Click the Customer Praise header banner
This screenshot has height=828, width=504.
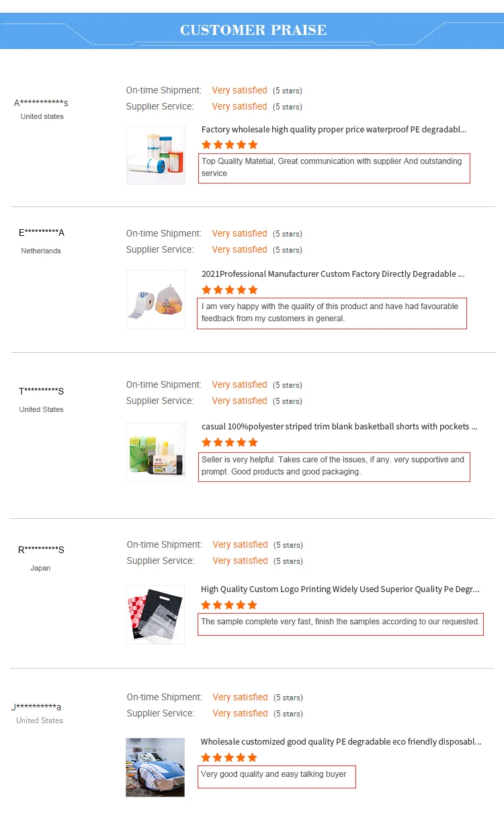pyautogui.click(x=253, y=30)
